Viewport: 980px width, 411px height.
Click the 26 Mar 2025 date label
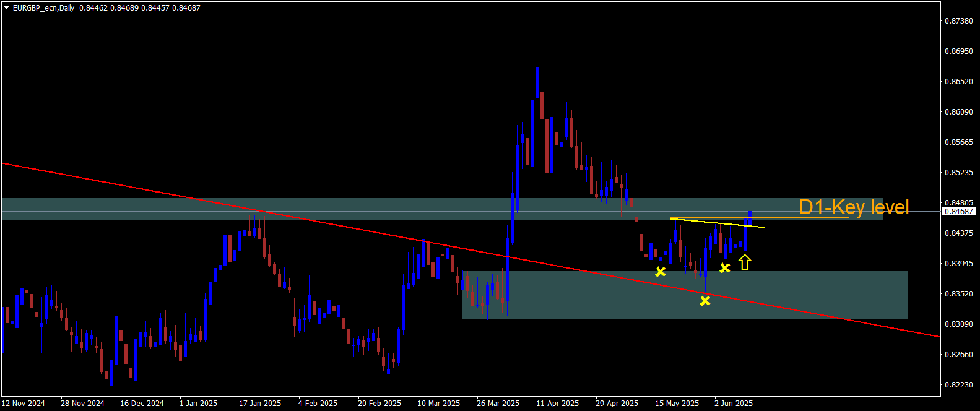[x=498, y=404]
